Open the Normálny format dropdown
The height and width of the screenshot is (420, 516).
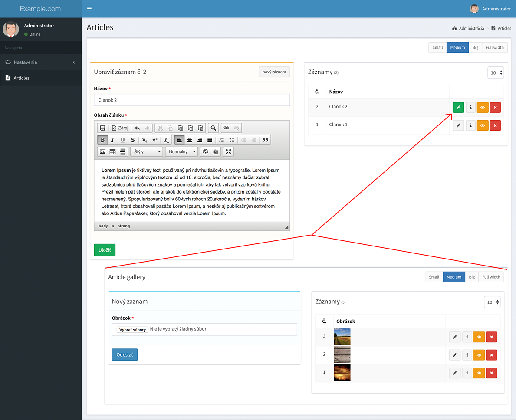click(182, 151)
